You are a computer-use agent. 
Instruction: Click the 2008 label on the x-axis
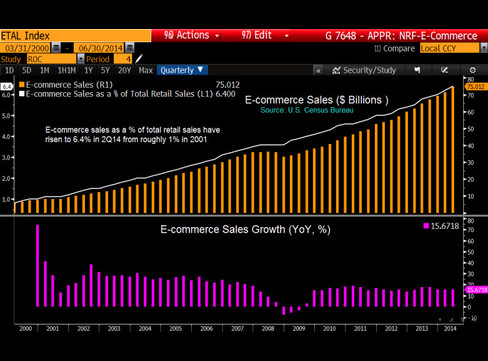(x=268, y=329)
